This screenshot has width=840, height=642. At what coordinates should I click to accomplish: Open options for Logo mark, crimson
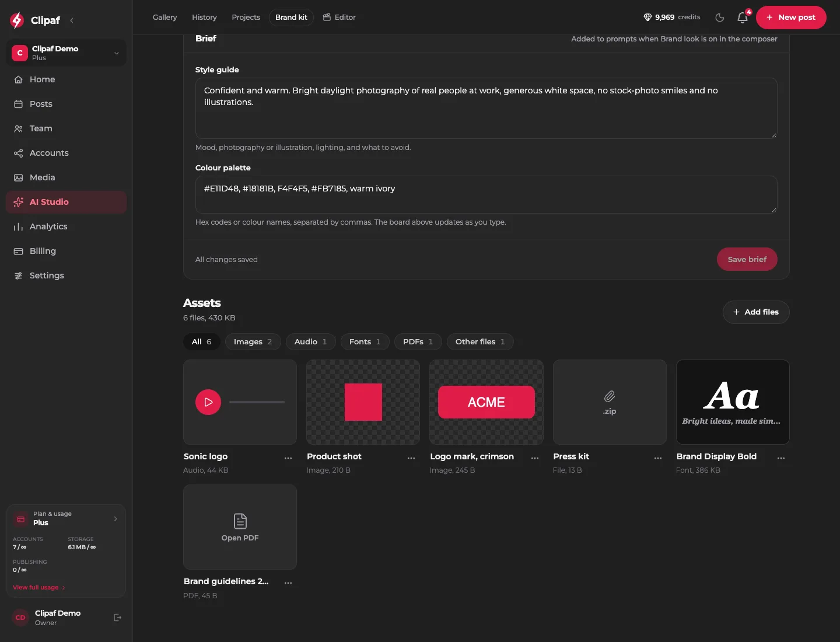pyautogui.click(x=535, y=458)
